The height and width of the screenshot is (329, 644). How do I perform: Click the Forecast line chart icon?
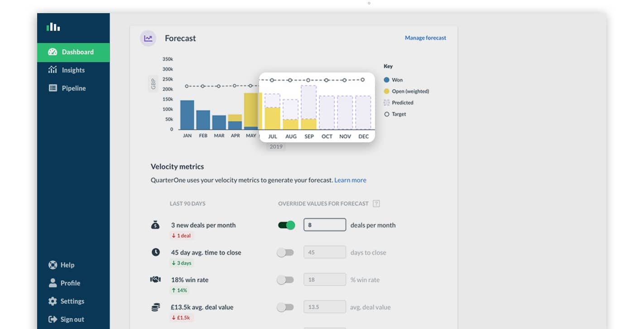[148, 39]
